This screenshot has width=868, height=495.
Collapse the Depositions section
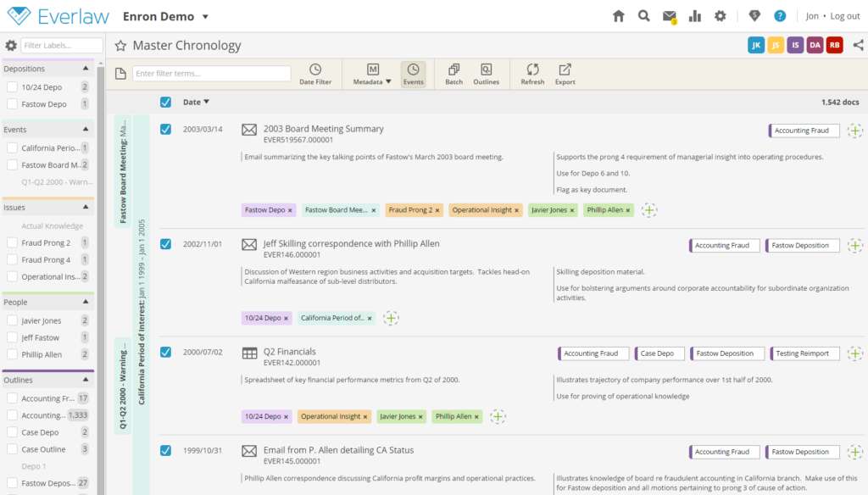[86, 68]
